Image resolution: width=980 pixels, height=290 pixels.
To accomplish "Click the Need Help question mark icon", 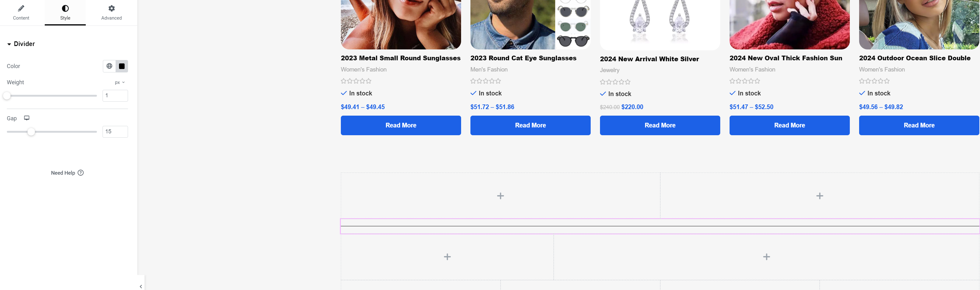I will pyautogui.click(x=81, y=173).
